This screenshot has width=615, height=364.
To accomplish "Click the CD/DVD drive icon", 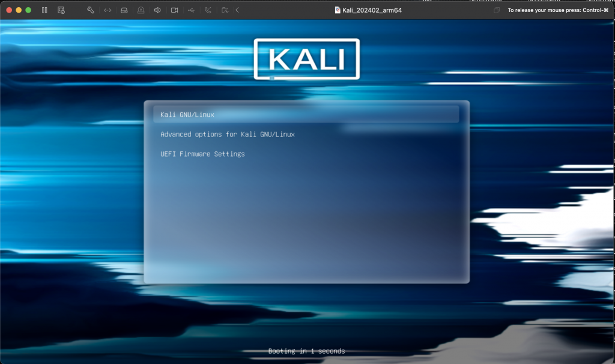I will 141,10.
